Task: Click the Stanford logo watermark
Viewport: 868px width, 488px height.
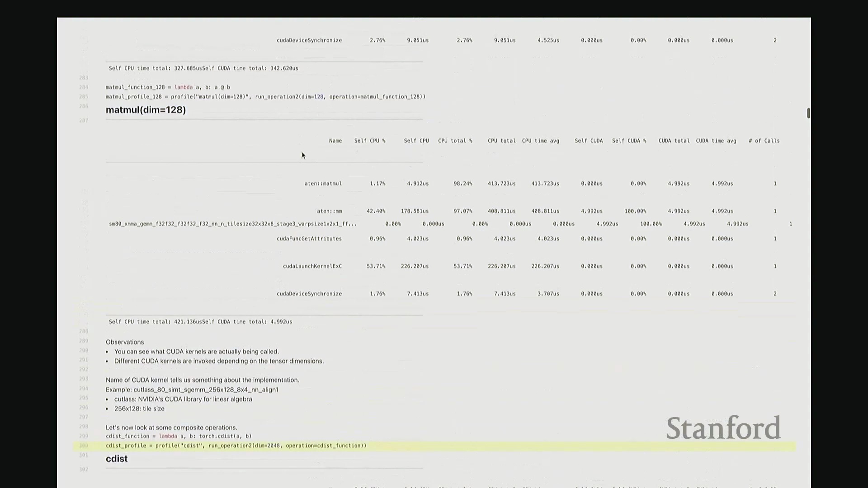Action: [x=723, y=428]
